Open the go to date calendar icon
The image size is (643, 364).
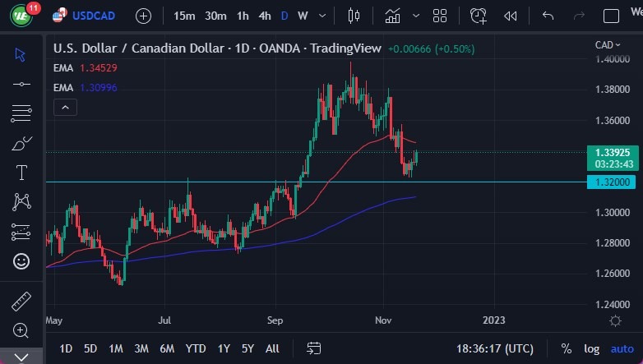point(314,348)
